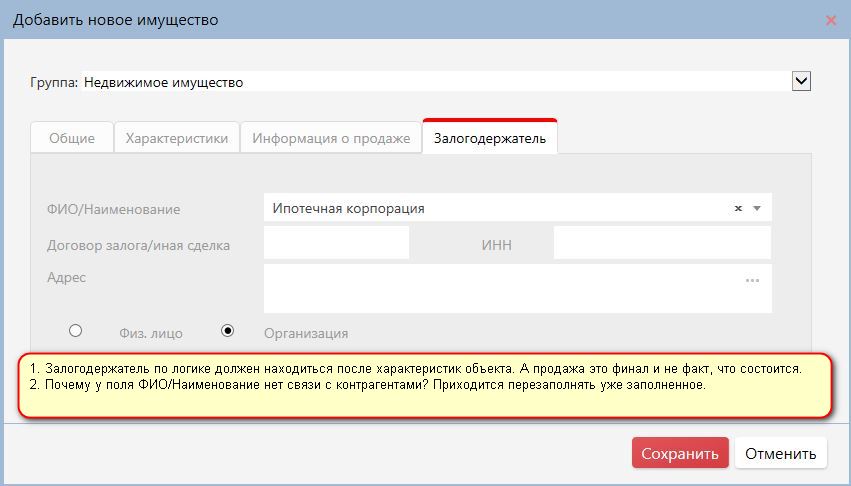Click the yellow comment note box
The image size is (851, 486).
click(x=425, y=386)
